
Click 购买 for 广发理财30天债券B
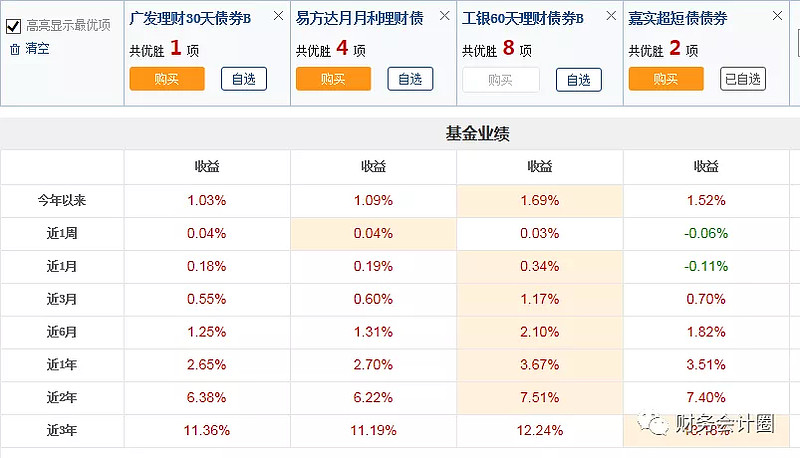point(167,79)
